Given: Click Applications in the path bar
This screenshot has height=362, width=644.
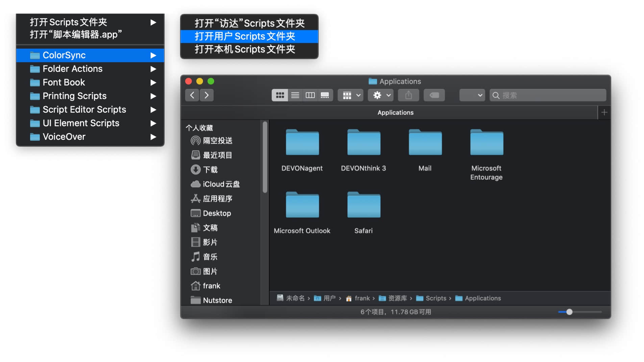Looking at the screenshot, I should 478,298.
